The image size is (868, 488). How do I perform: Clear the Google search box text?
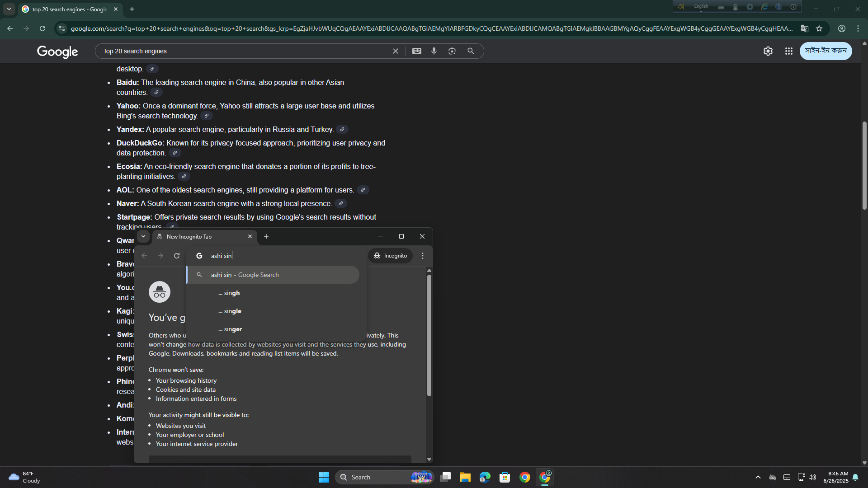[x=396, y=51]
